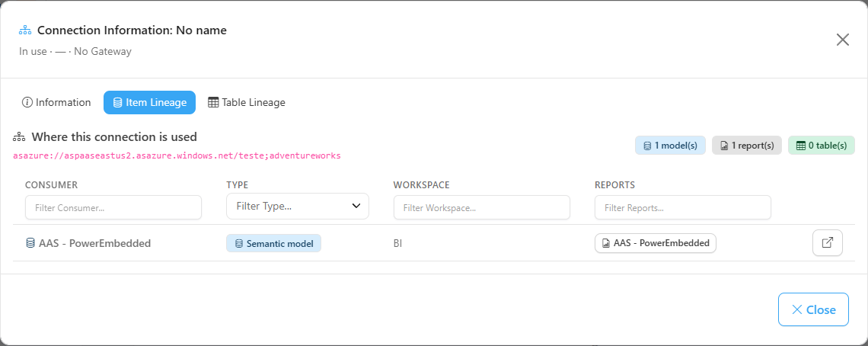868x346 pixels.
Task: Open the Table Lineage tab
Action: pos(247,103)
